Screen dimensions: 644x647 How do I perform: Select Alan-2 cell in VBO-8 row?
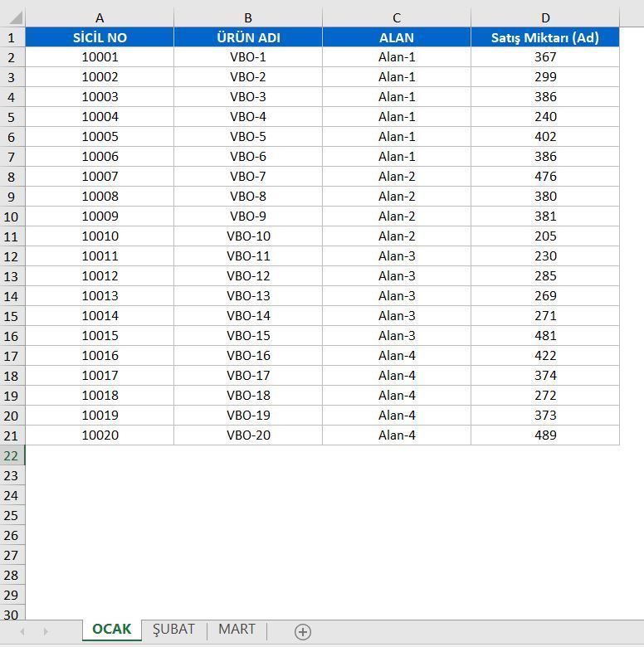coord(397,196)
